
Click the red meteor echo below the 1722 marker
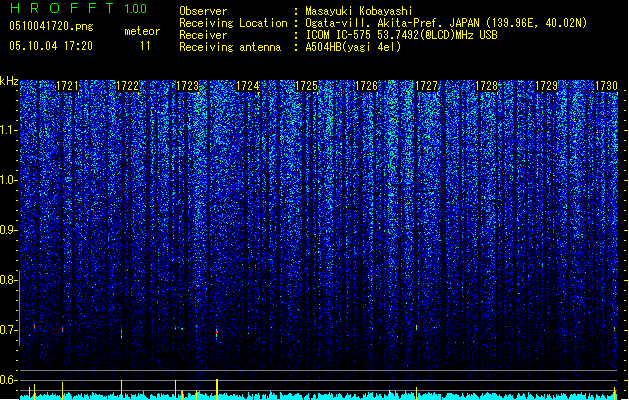click(x=122, y=333)
